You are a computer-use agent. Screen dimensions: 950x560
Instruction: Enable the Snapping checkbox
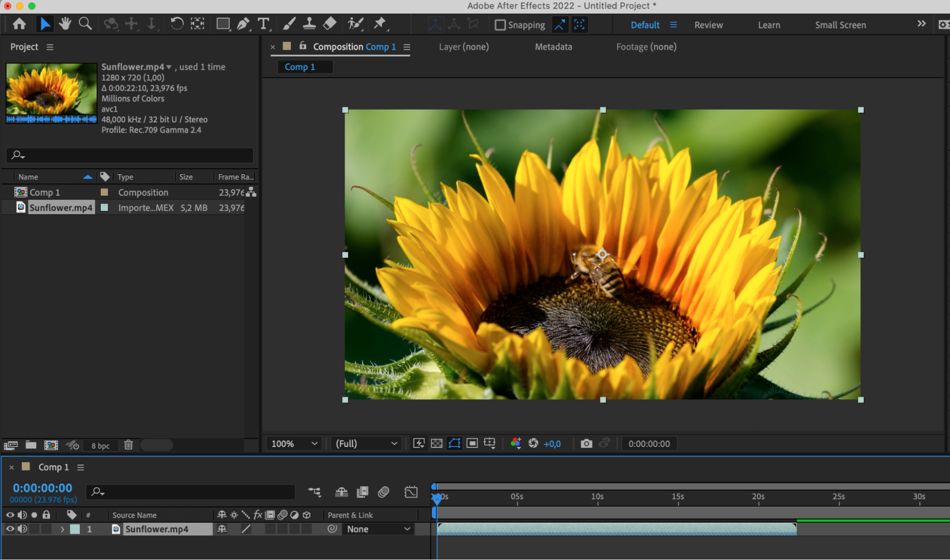pyautogui.click(x=500, y=25)
